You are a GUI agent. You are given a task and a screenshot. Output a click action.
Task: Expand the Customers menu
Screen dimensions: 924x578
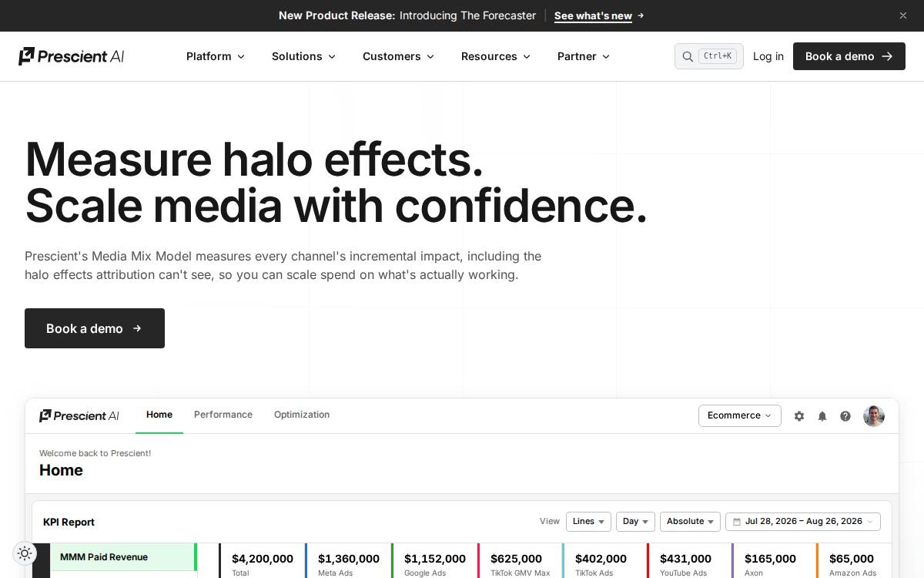398,56
